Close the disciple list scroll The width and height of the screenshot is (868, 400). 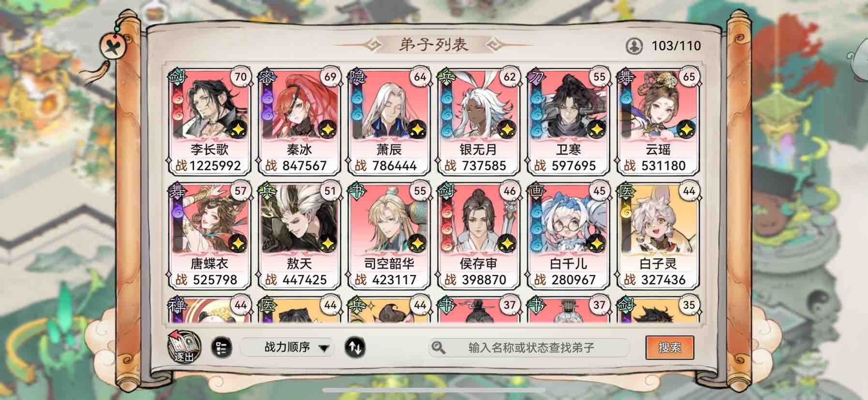tap(113, 46)
